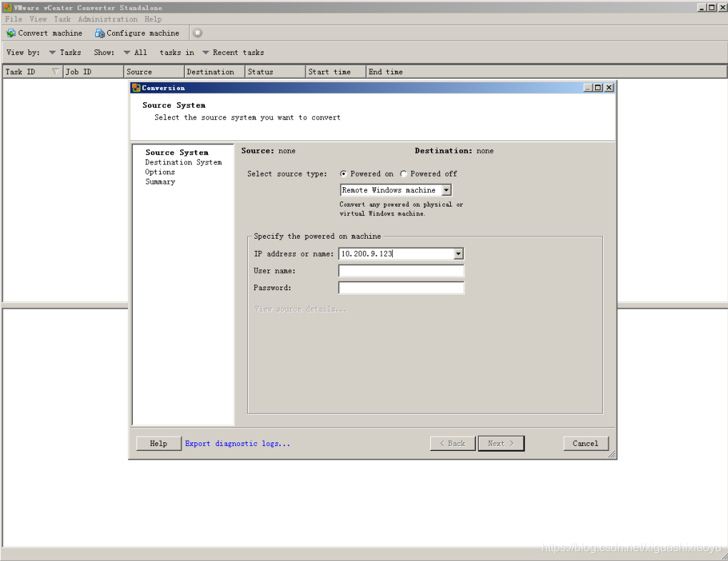Select Options wizard step
Viewport: 728px width, 561px height.
[160, 172]
